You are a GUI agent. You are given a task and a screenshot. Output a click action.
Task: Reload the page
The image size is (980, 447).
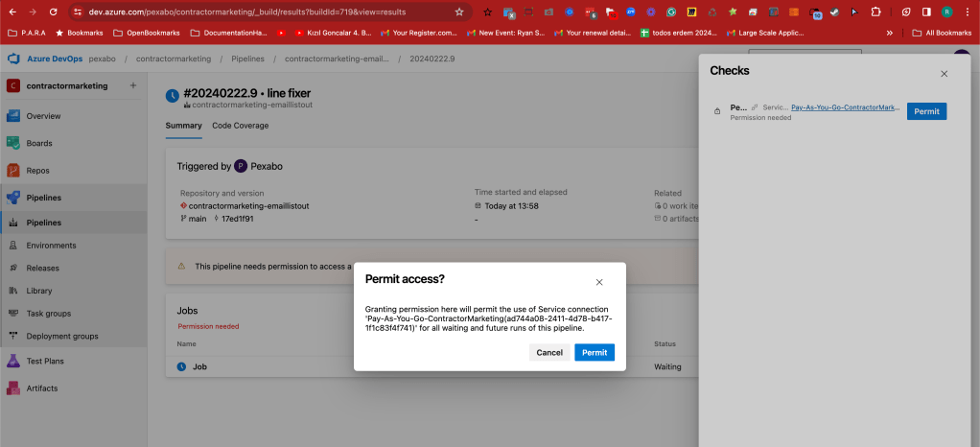[53, 12]
